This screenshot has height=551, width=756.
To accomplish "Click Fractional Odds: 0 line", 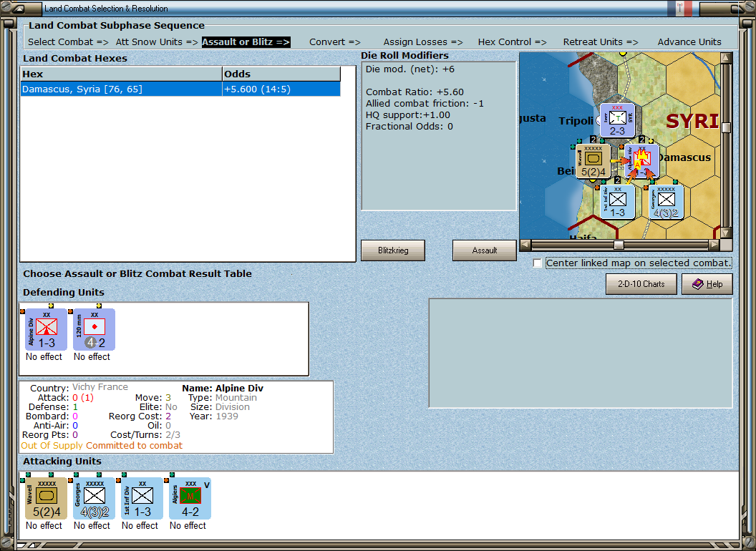I will pos(409,127).
